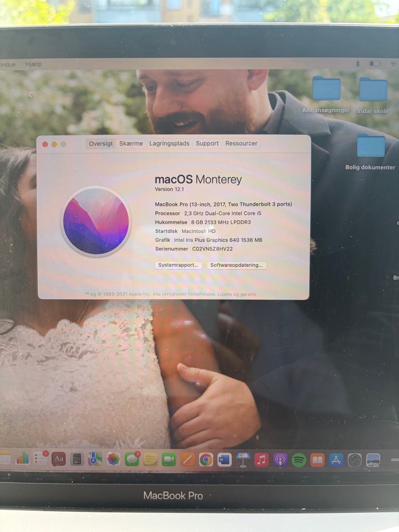Image resolution: width=399 pixels, height=532 pixels.
Task: Click Intel Iris Plus Graphics 640 text
Action: tap(218, 240)
